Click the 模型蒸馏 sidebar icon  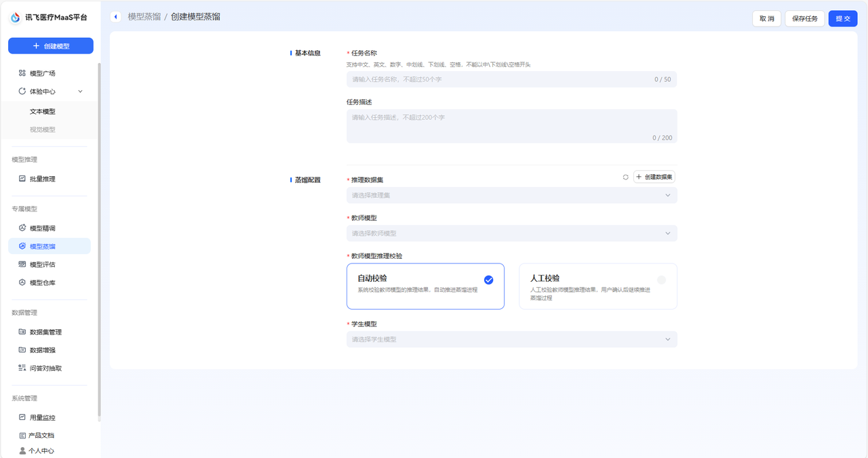tap(22, 247)
